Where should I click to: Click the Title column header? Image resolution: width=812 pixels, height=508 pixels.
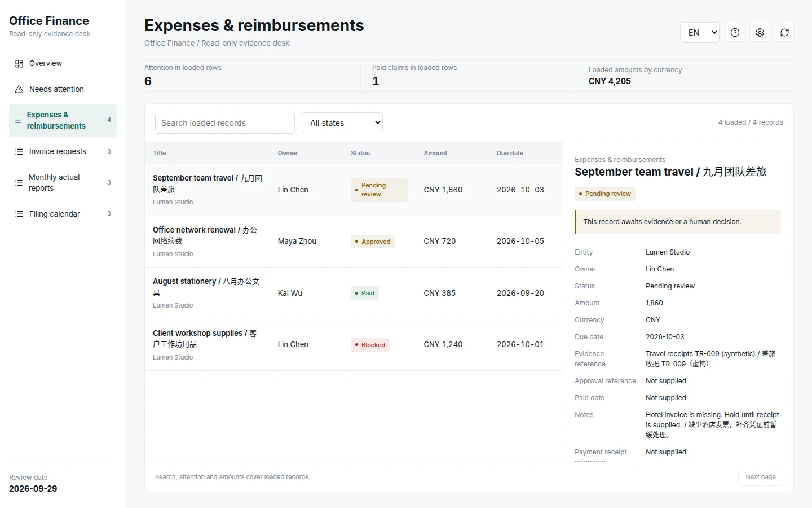[160, 153]
